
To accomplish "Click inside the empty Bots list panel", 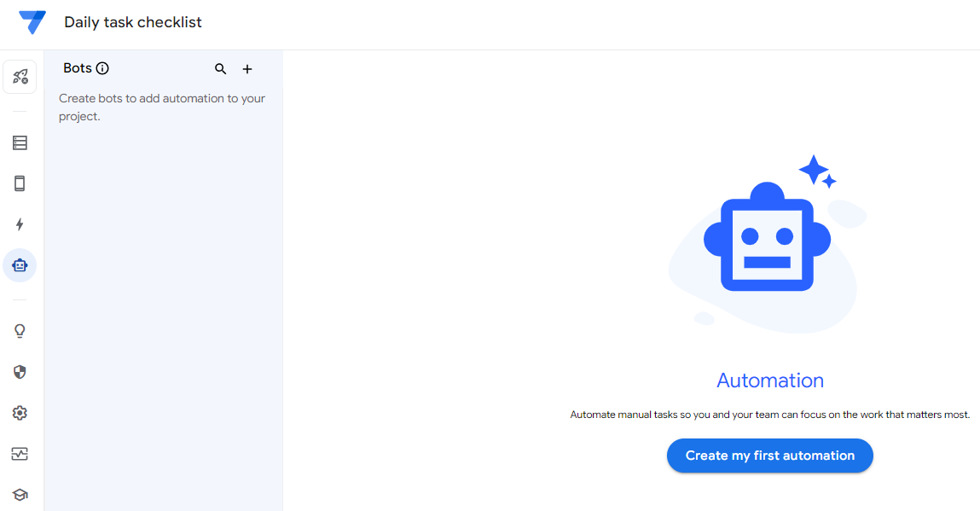I will point(164,299).
